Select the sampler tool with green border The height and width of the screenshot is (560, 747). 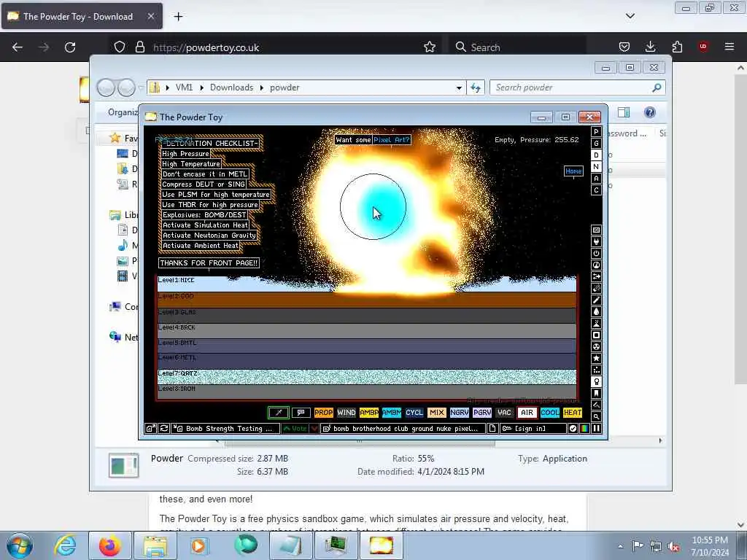pos(279,413)
